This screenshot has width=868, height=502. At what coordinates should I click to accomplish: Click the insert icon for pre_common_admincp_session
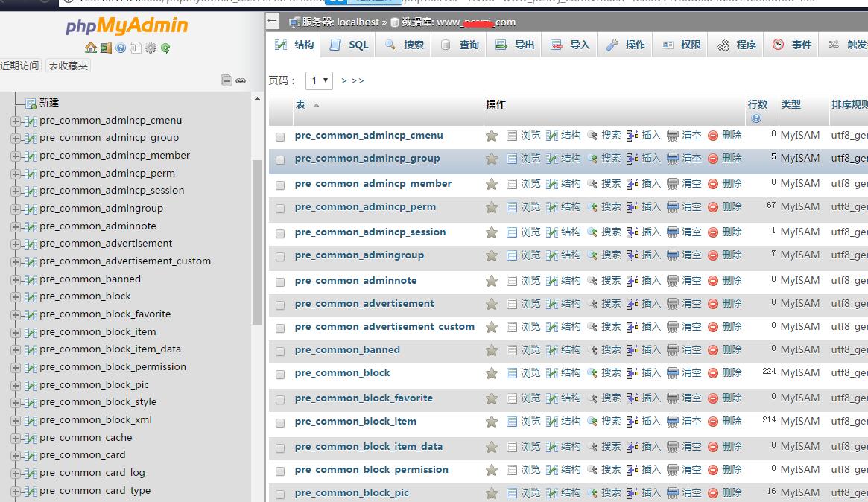pos(632,232)
